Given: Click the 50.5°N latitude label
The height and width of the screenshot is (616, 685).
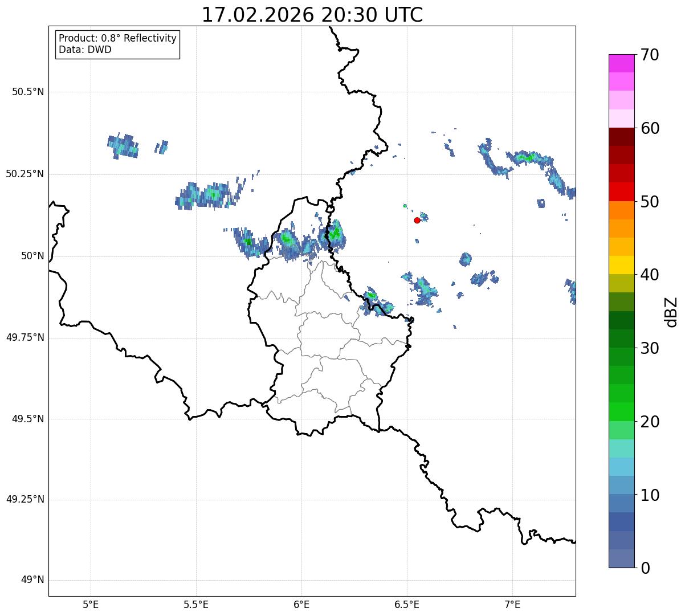Looking at the screenshot, I should [28, 92].
